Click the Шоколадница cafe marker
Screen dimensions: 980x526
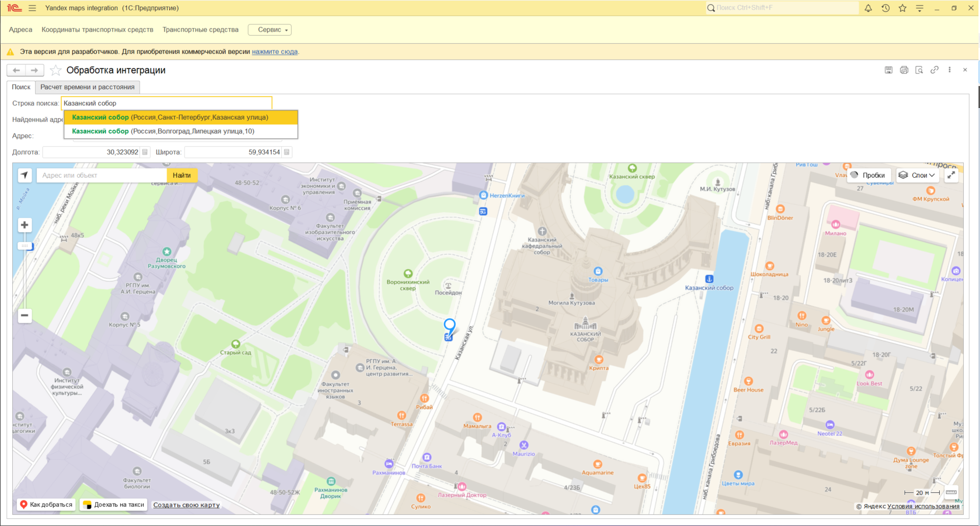(770, 266)
